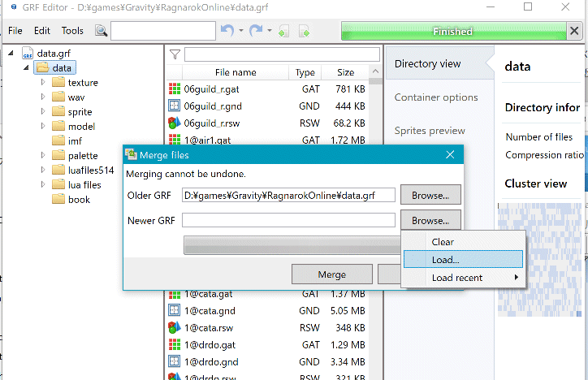Viewport: 588px width, 380px height.
Task: Collapse the data.grf root node
Action: (x=11, y=54)
